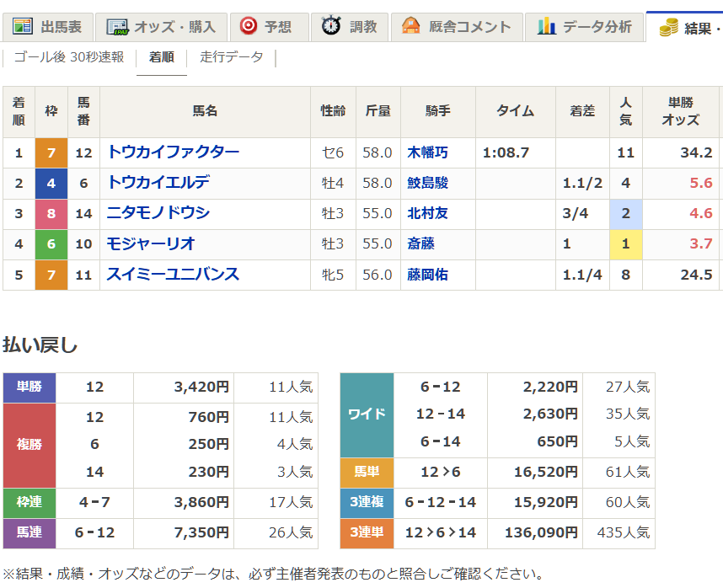Screen dimensions: 723x588
Task: Click the 435人気 popularity value
Action: [624, 532]
